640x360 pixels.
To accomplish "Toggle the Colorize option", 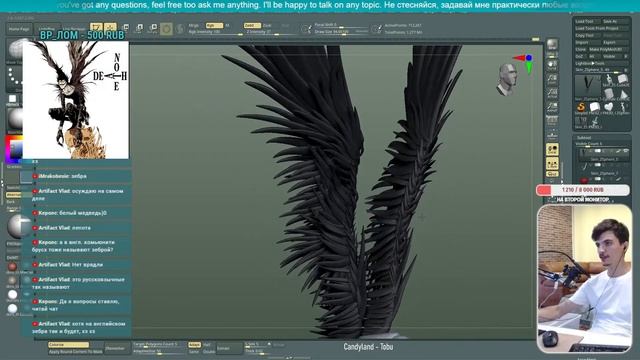I will pyautogui.click(x=68, y=345).
